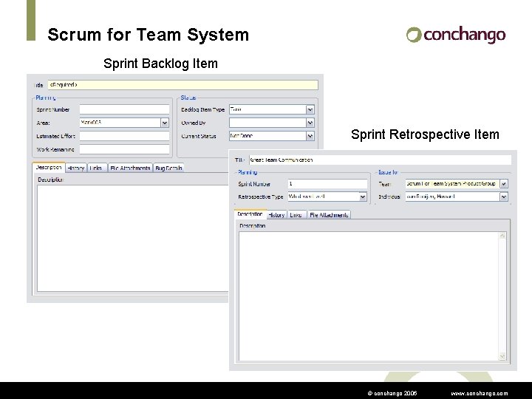The image size is (532, 399).
Task: Open File Attachments tab in Sprint Retrospective Item
Action: tap(329, 215)
